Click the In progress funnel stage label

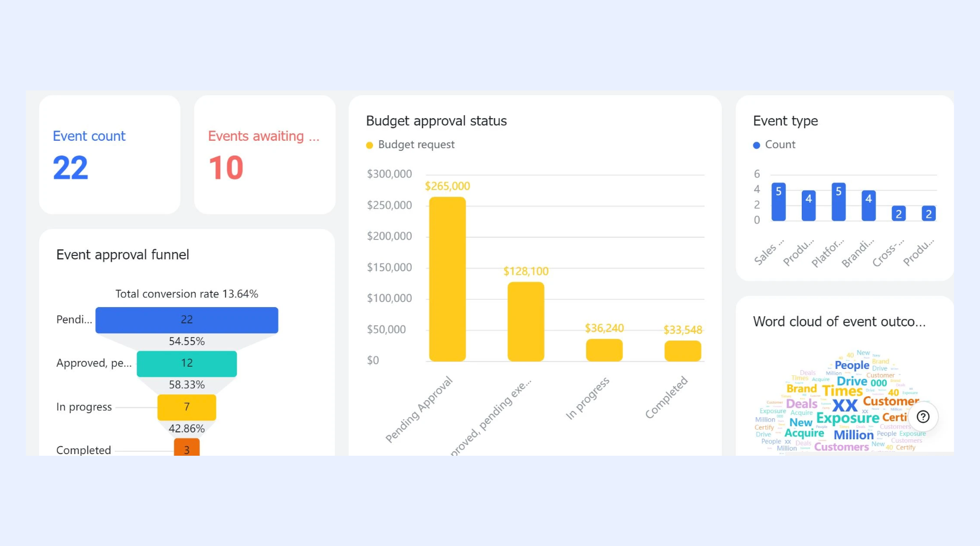coord(84,407)
